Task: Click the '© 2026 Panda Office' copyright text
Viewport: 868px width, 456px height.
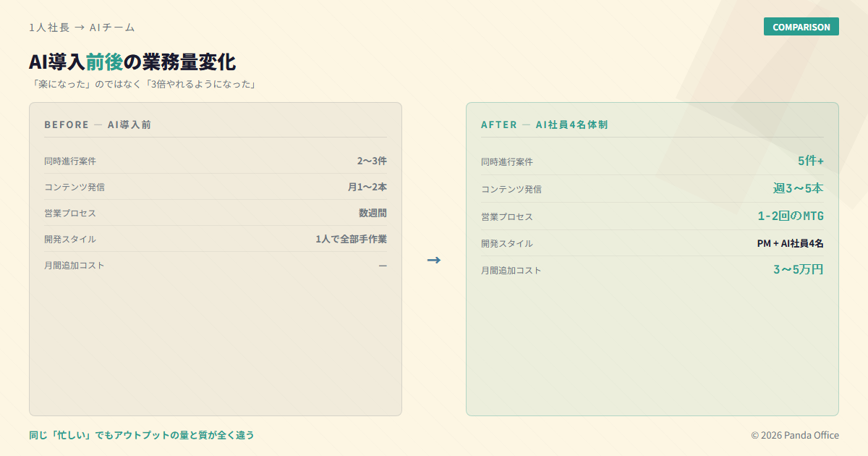Action: point(794,435)
